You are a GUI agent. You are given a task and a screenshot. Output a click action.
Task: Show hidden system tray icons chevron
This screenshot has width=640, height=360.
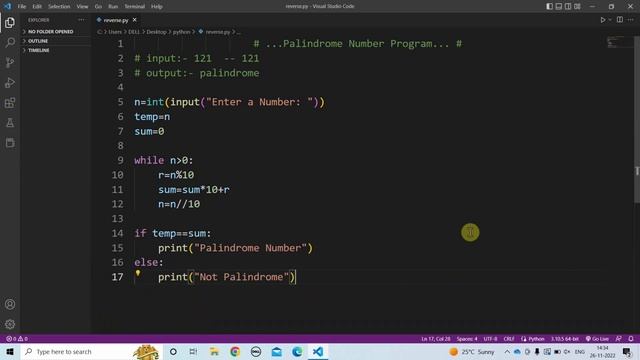(507, 351)
